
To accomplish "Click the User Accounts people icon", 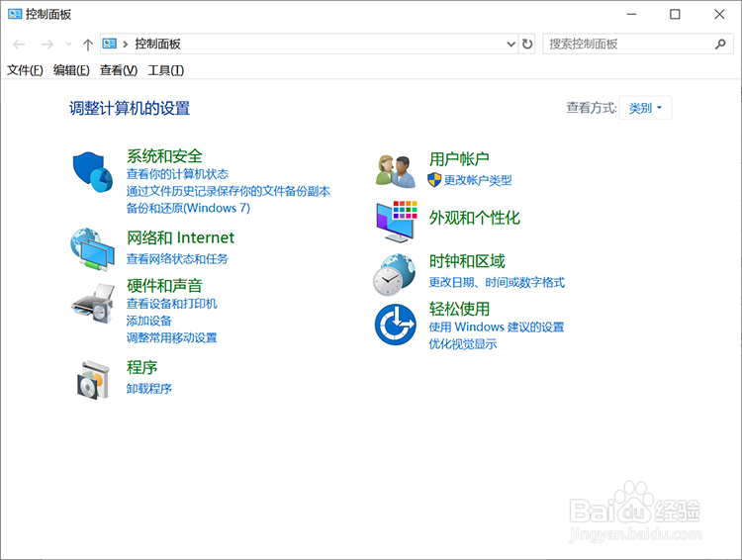I will pyautogui.click(x=395, y=170).
